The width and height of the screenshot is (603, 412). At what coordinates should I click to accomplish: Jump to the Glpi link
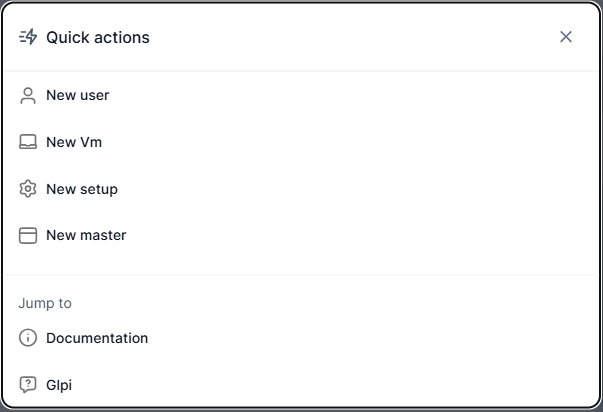click(301, 385)
